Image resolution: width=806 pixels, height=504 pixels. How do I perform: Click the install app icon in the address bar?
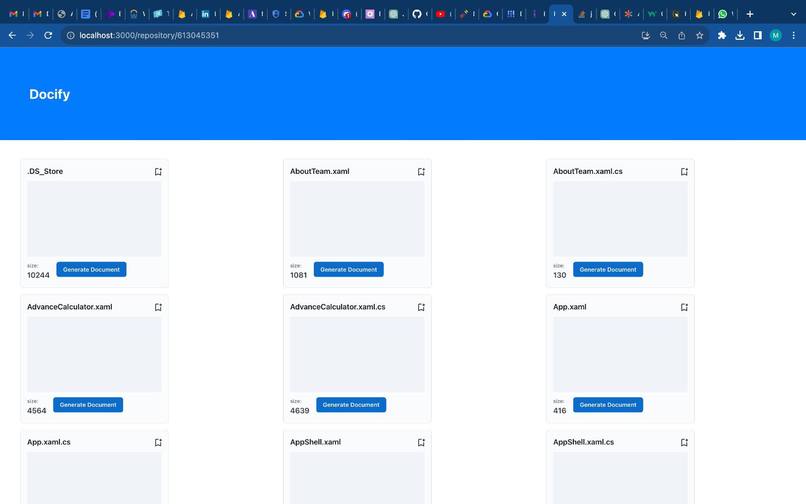point(646,35)
